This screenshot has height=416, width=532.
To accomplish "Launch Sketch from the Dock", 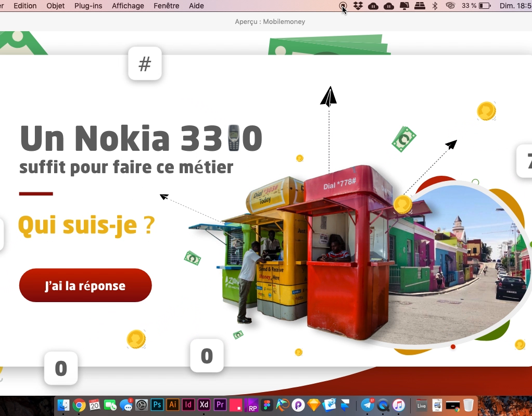I will coord(314,405).
